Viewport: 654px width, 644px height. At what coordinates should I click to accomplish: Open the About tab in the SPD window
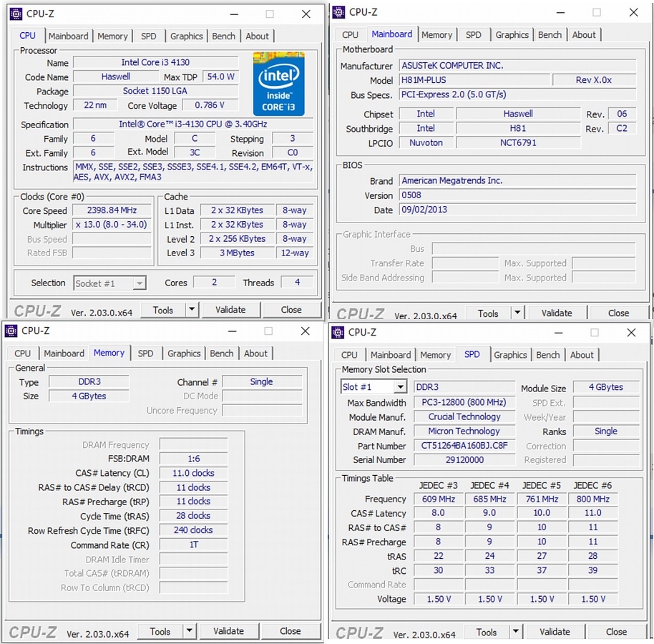582,355
